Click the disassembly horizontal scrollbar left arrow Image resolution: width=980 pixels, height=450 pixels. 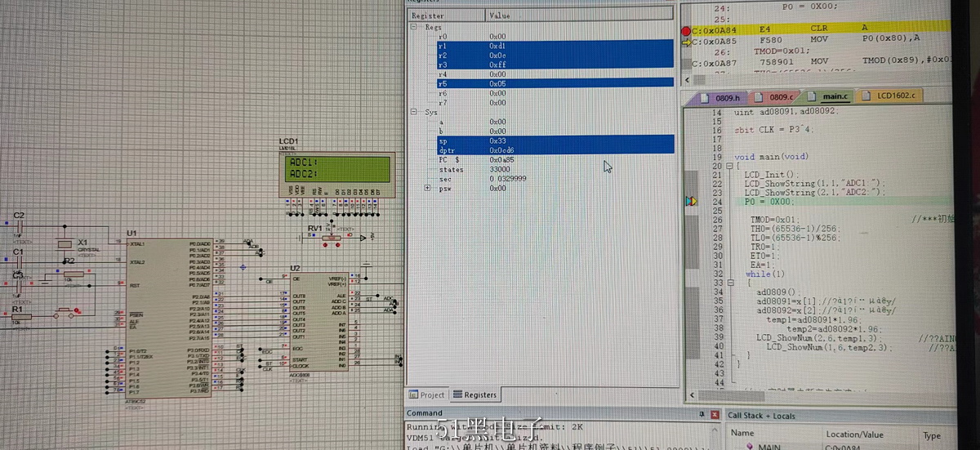click(x=688, y=79)
